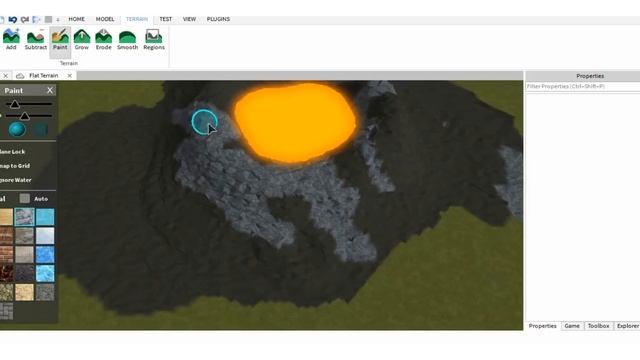Open the HOME ribbon tab
This screenshot has width=640, height=360.
coord(76,19)
